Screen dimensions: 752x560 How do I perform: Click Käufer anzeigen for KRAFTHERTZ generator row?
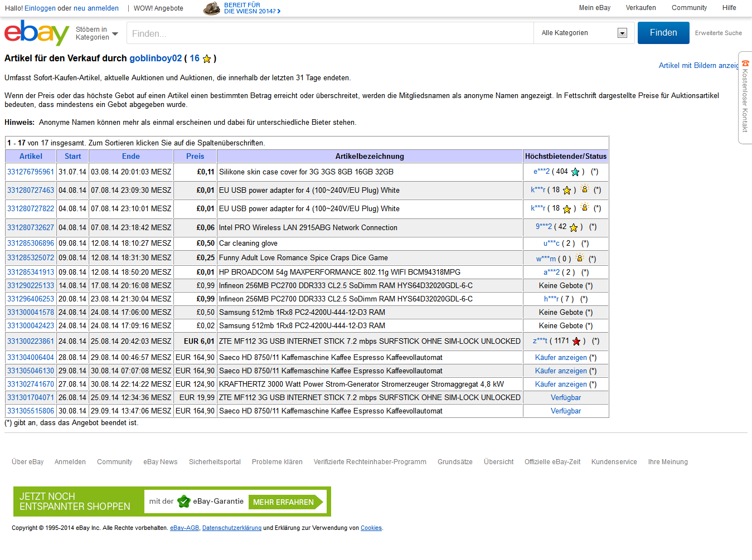pos(561,384)
